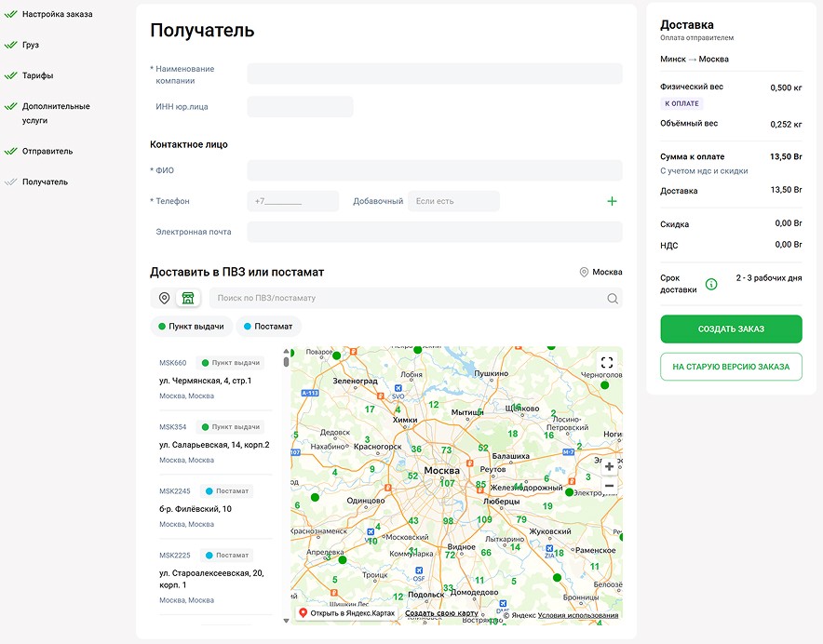The width and height of the screenshot is (823, 644).
Task: Go to the Груз step
Action: (x=31, y=45)
